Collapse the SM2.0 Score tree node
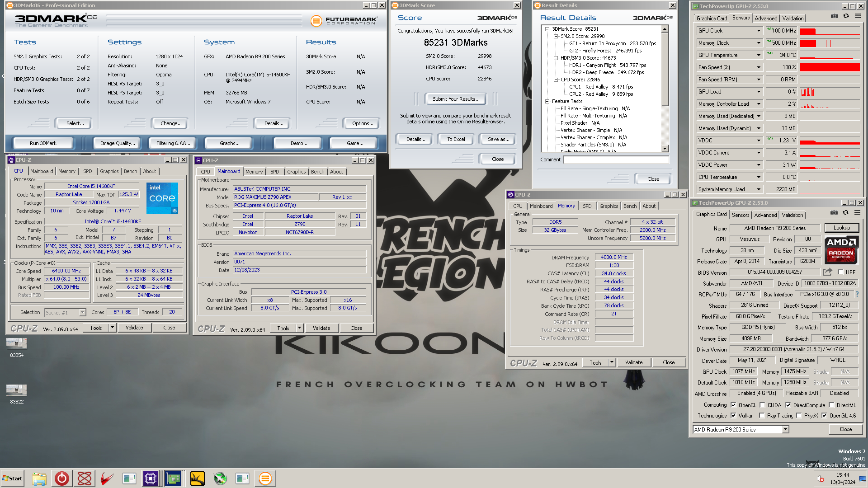This screenshot has width=868, height=488. click(x=556, y=36)
